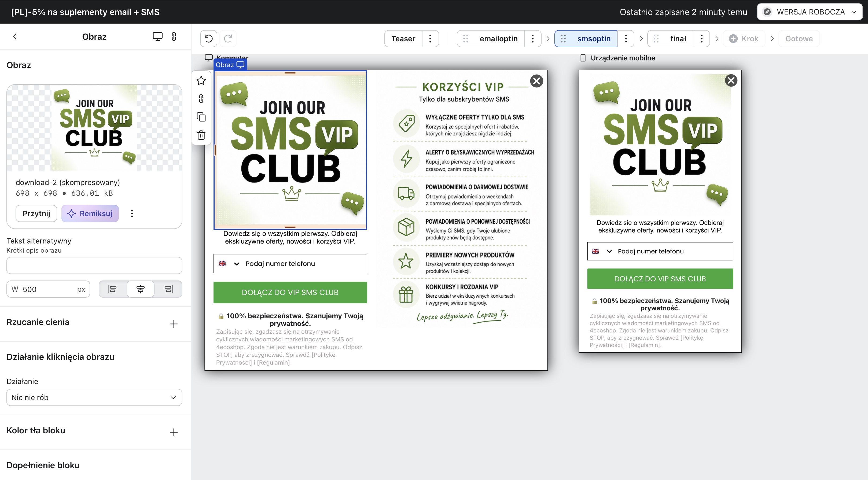Click mobile DOŁĄCZ DO VIP SMS CLUB button
This screenshot has height=480, width=868.
point(660,279)
